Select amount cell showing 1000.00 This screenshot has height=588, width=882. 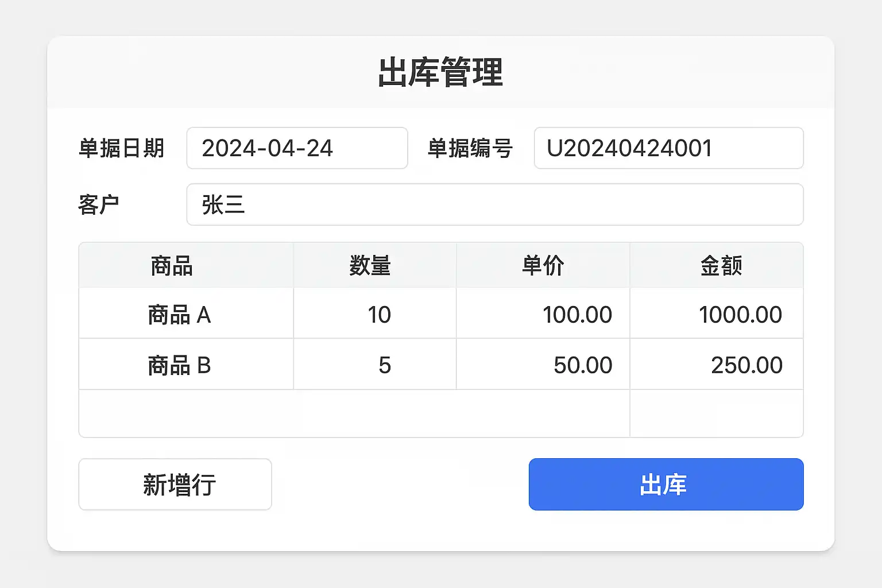[717, 314]
